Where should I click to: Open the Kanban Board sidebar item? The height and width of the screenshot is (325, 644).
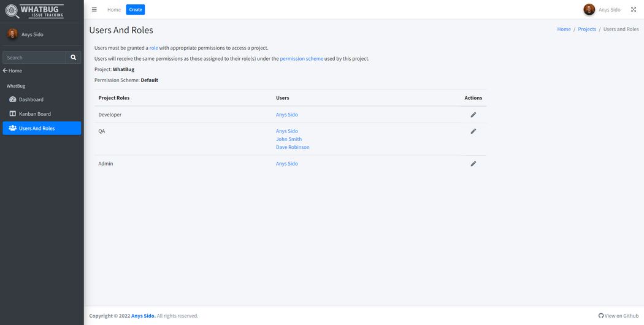click(x=34, y=114)
